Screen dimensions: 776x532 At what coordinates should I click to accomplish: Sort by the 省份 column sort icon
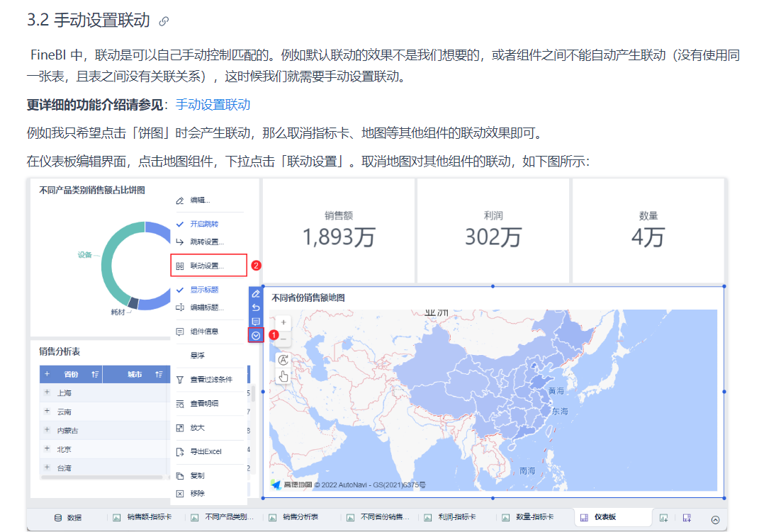[94, 375]
